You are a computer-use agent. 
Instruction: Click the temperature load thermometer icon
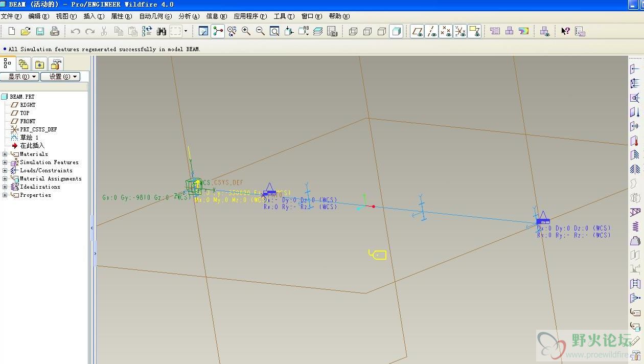point(635,141)
